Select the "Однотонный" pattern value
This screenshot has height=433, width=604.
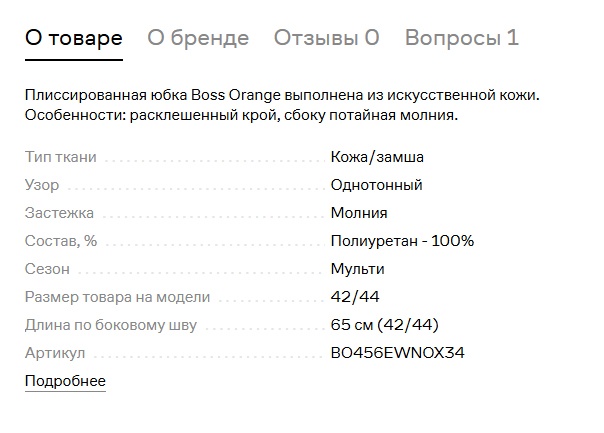point(376,185)
